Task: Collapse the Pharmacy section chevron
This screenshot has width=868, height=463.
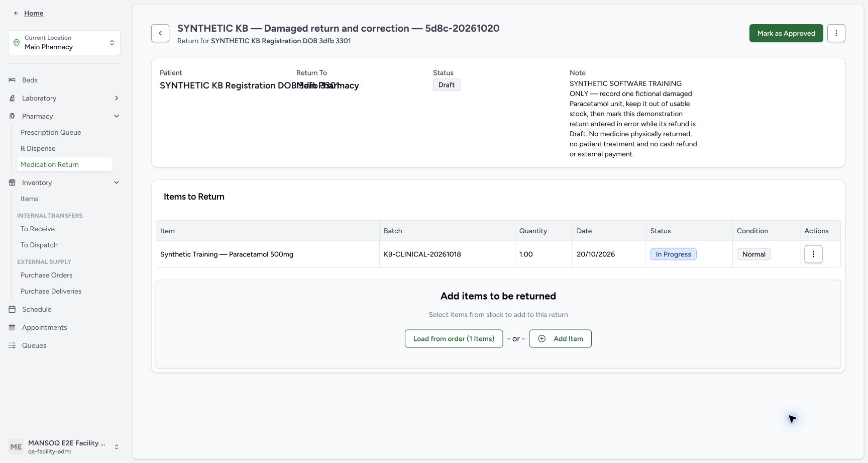Action: point(117,116)
